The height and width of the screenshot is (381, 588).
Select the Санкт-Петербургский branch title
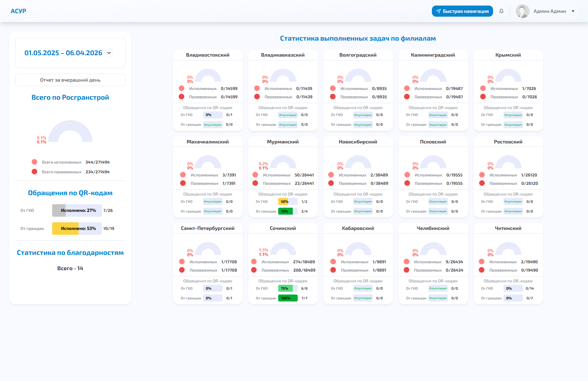pos(208,228)
